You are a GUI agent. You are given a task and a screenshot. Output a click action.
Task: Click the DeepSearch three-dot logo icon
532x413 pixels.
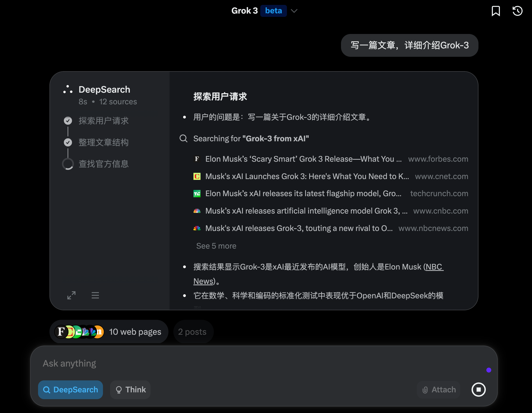[68, 89]
